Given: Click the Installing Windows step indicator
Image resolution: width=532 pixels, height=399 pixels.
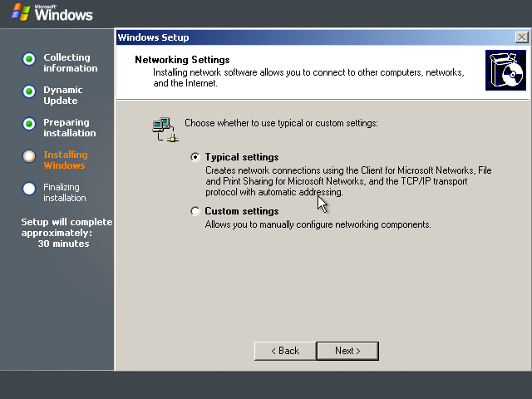Looking at the screenshot, I should [29, 156].
